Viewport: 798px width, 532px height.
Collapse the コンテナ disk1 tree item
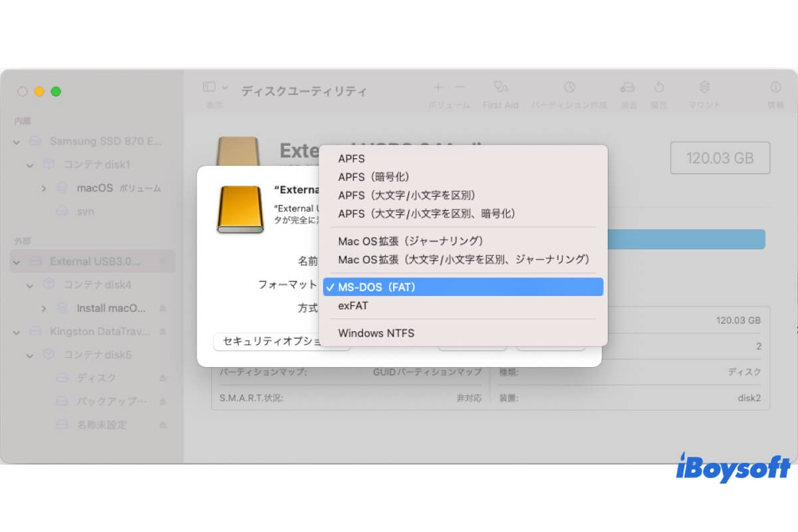(29, 164)
